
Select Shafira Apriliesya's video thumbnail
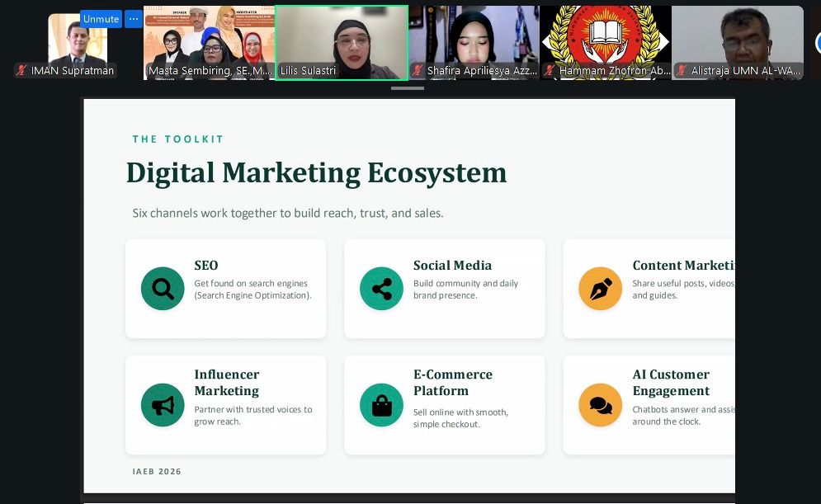(x=474, y=43)
